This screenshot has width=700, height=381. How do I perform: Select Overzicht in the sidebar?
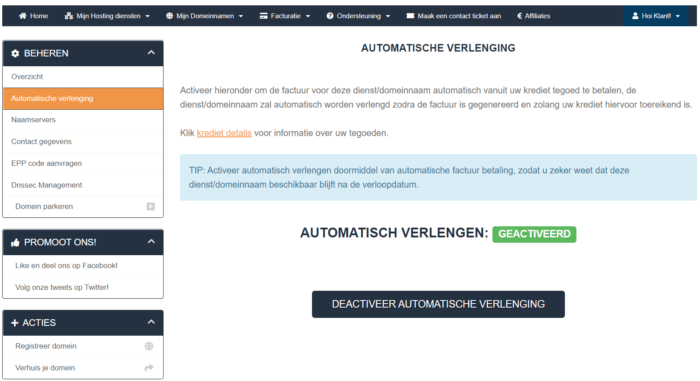coord(83,77)
